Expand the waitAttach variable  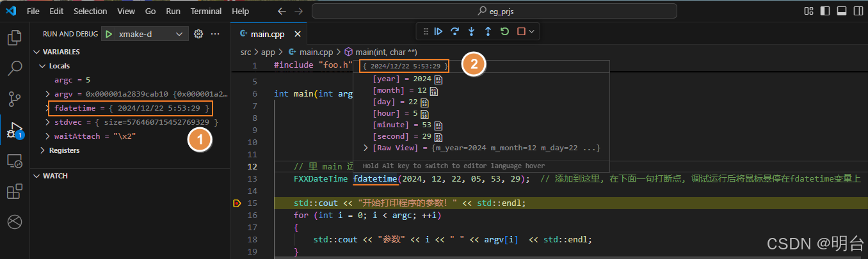tap(49, 136)
